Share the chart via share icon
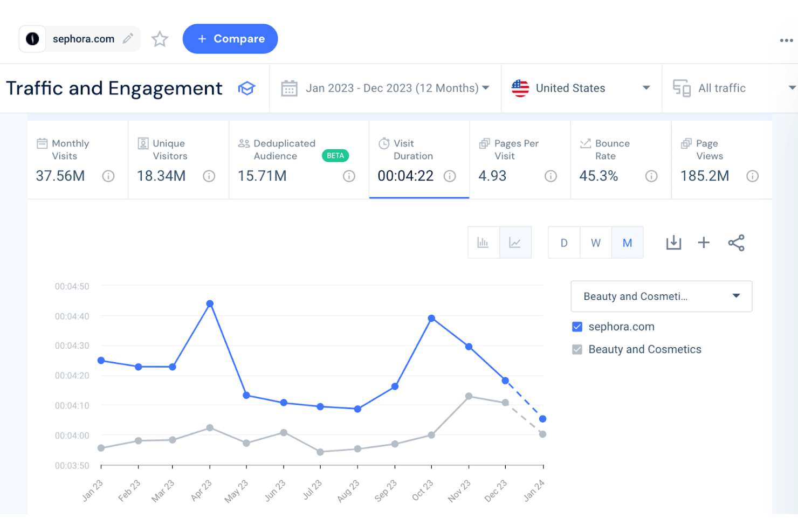798x532 pixels. 736,243
